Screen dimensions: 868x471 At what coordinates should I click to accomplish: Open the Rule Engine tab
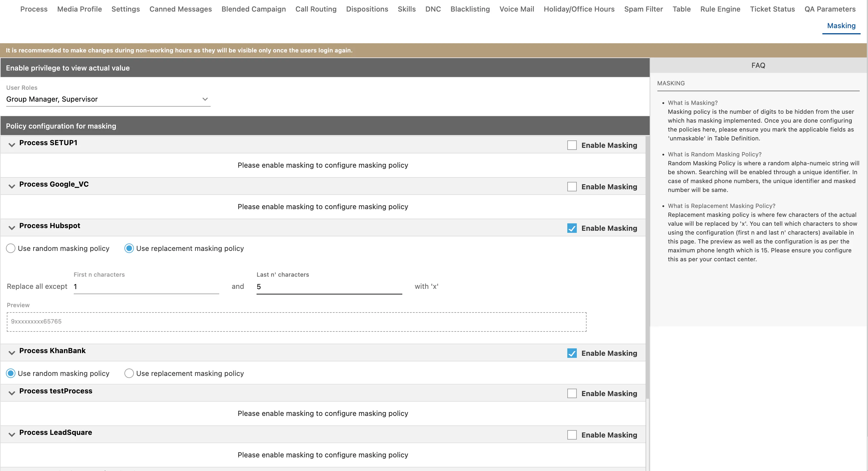click(720, 9)
